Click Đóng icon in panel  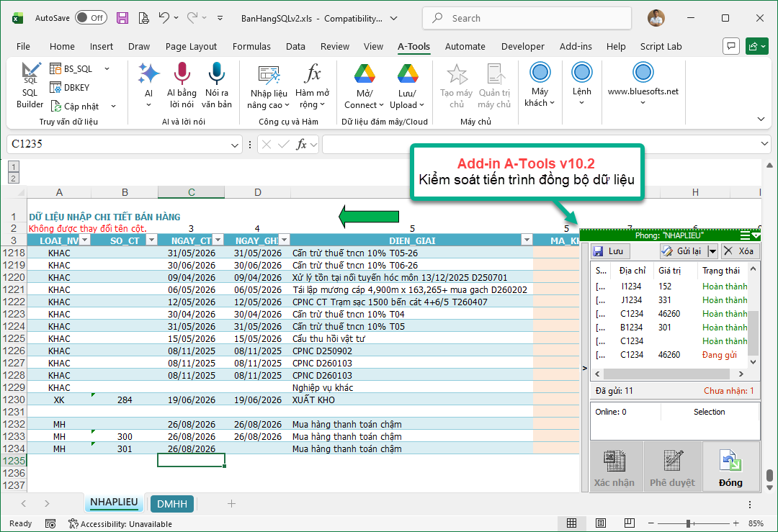731,461
